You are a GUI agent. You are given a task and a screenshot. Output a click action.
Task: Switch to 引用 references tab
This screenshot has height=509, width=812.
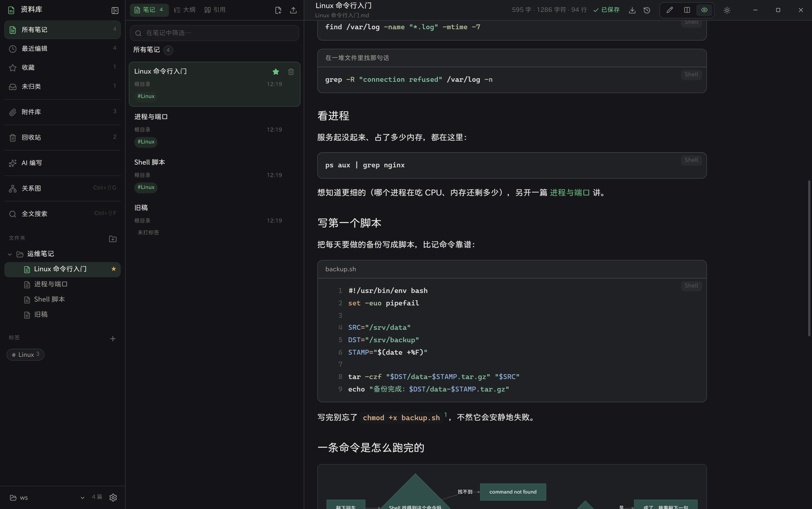click(x=215, y=10)
